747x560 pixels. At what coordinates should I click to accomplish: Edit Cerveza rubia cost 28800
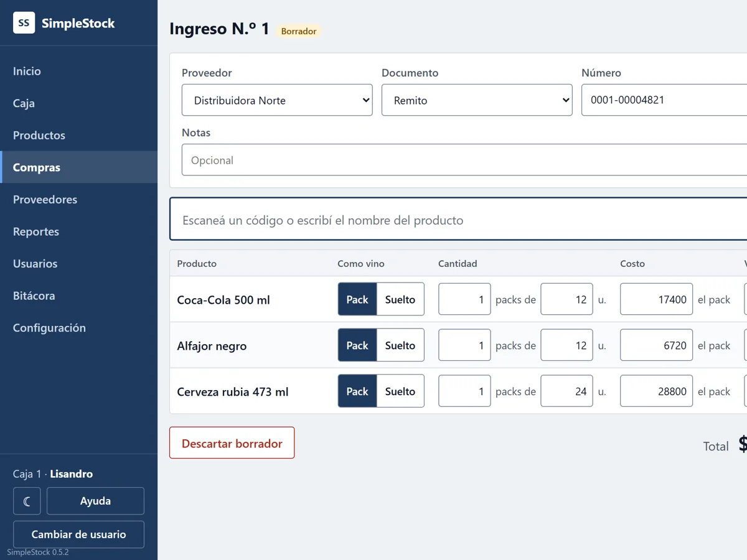656,391
